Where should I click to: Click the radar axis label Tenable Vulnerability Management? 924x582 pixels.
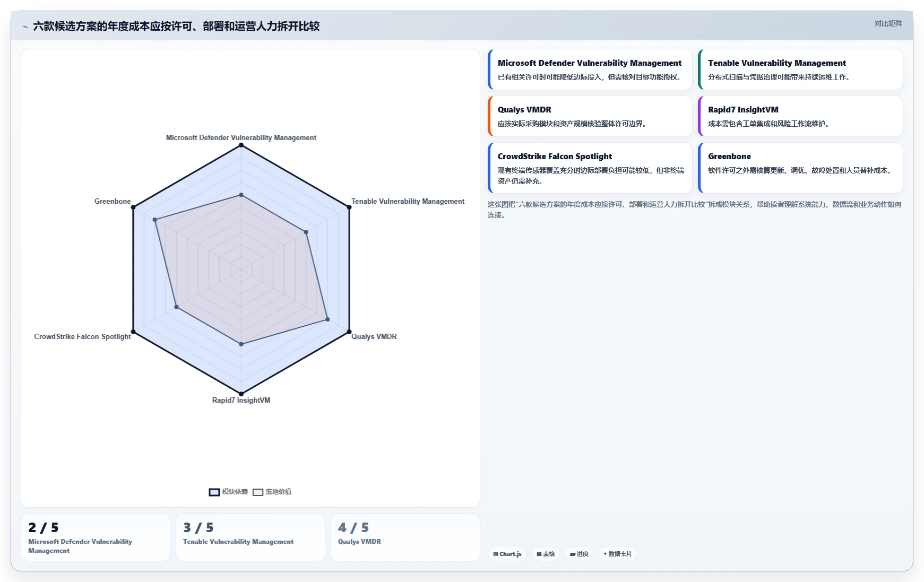point(408,201)
